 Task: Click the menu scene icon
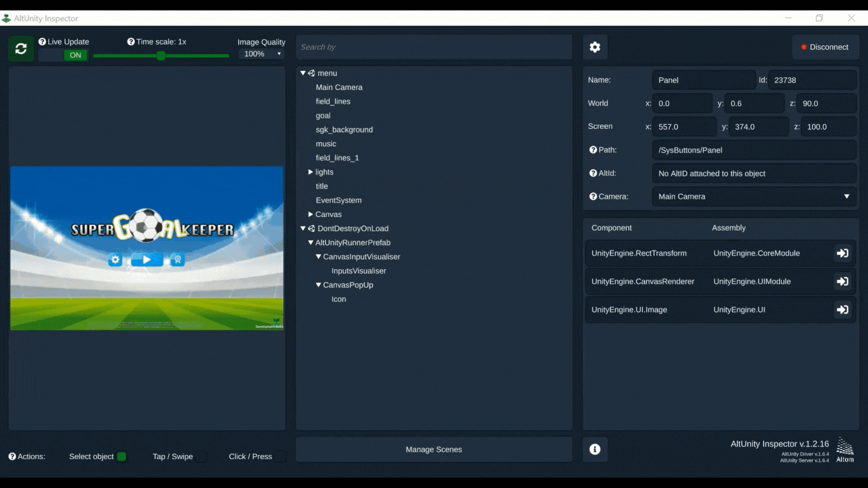coord(312,74)
